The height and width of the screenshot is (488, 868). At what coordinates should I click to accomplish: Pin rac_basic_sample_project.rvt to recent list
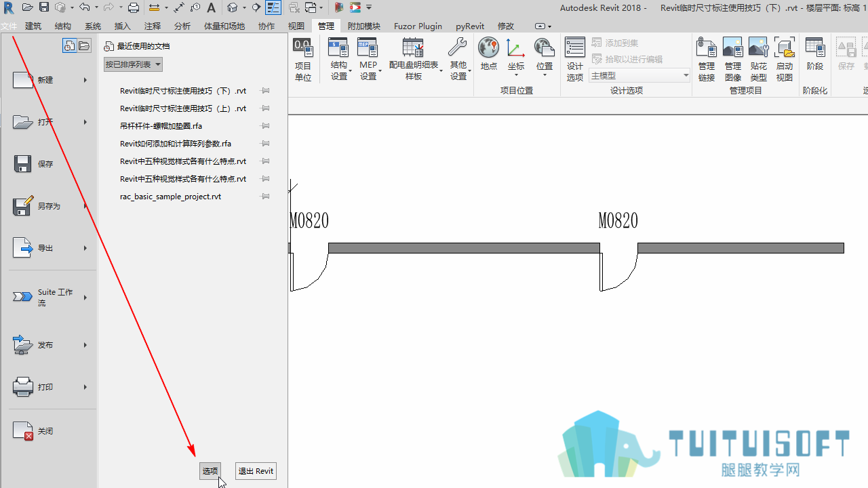click(x=266, y=197)
